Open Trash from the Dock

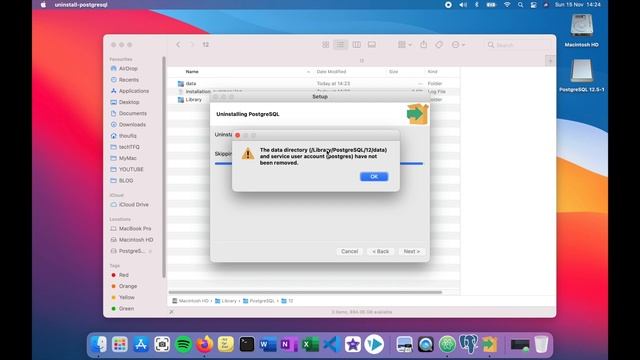click(x=541, y=344)
